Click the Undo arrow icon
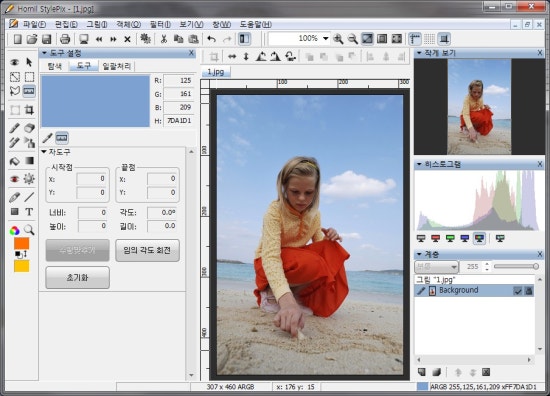The image size is (550, 396). (x=211, y=39)
